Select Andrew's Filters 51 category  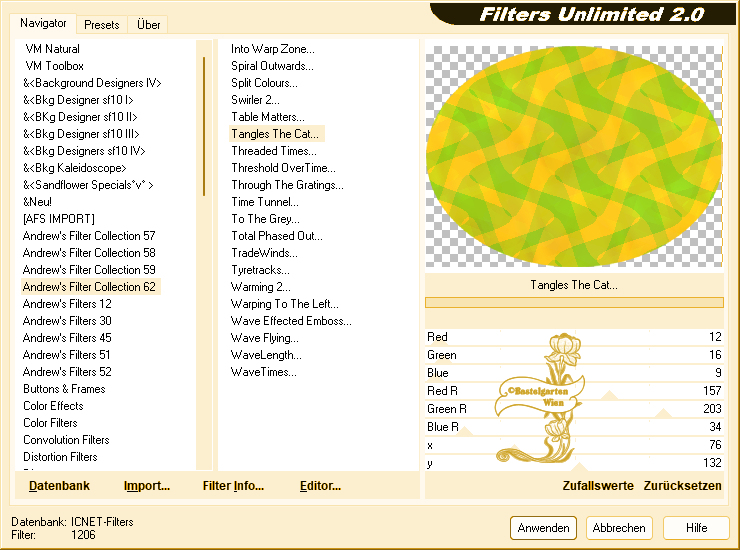tap(67, 355)
